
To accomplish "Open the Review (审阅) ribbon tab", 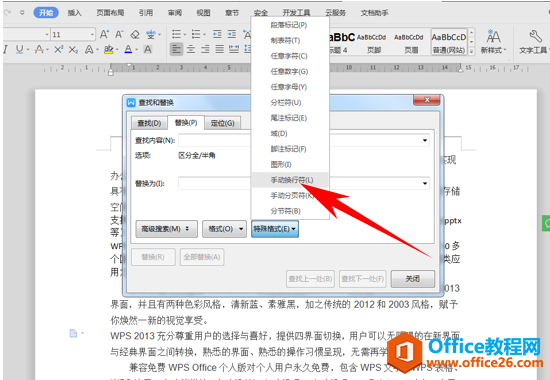I will [x=175, y=13].
